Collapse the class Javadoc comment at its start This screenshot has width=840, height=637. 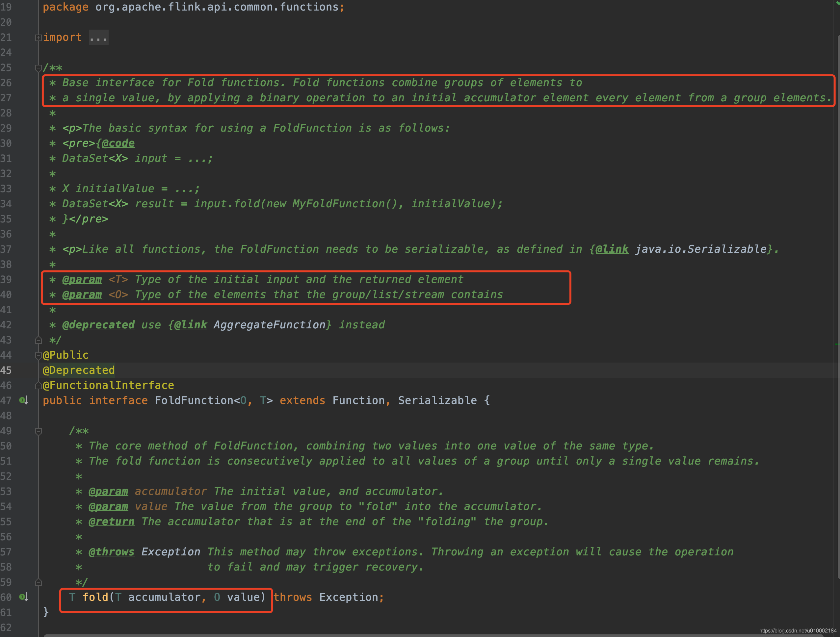(x=38, y=68)
